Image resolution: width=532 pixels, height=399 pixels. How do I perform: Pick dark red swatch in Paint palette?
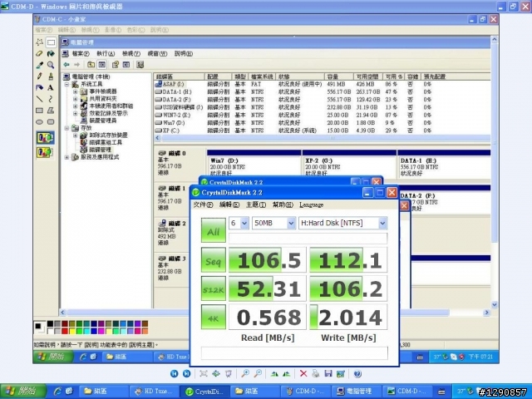[x=65, y=323]
